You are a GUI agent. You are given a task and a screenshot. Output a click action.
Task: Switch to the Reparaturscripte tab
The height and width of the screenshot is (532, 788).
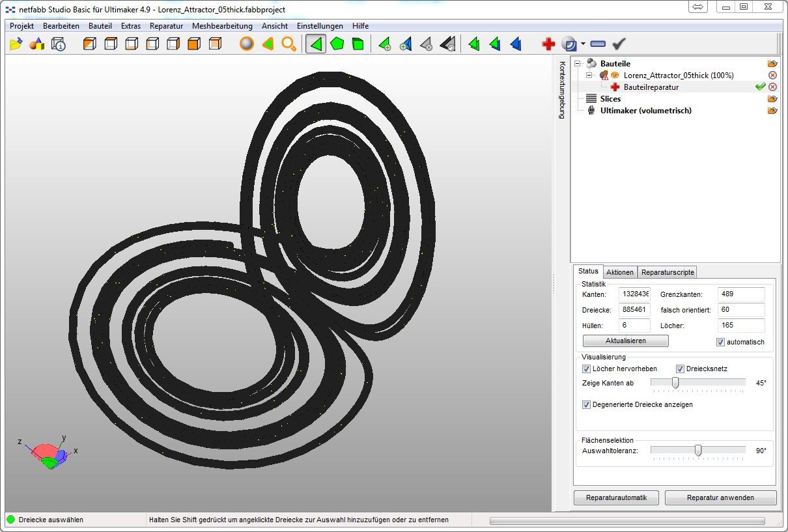(x=668, y=272)
